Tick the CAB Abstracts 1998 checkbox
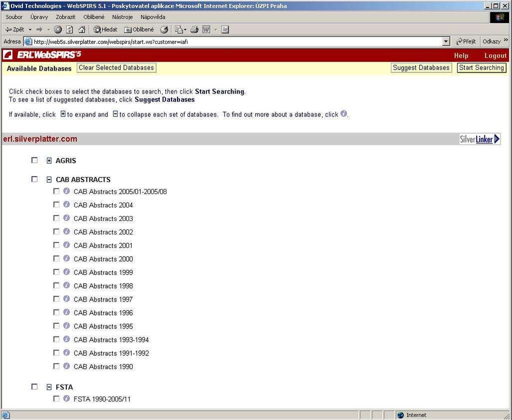 (56, 285)
